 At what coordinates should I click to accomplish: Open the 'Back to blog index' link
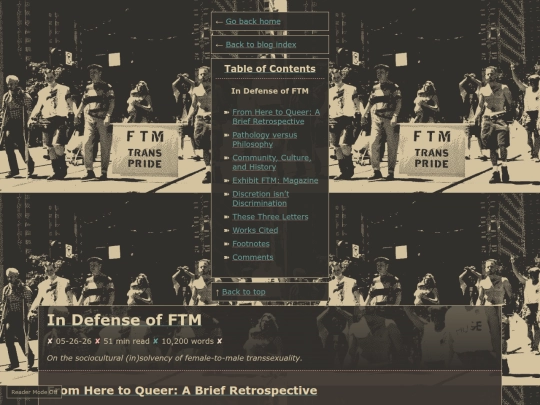(x=261, y=44)
